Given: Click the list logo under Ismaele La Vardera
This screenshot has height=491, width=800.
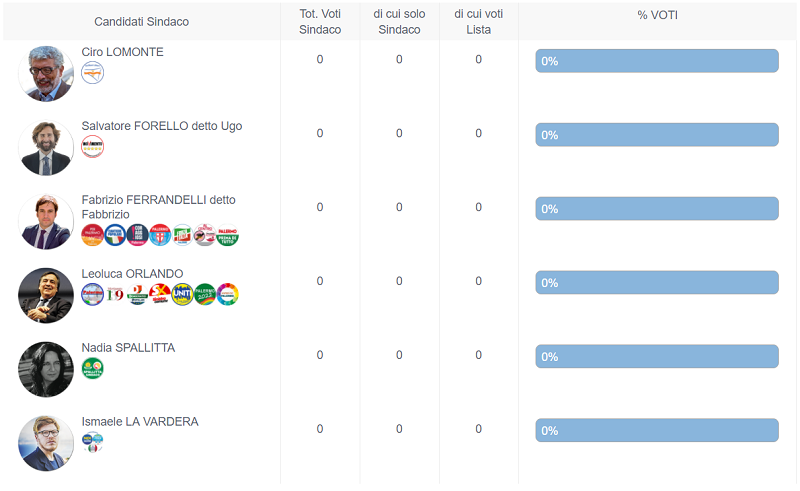Looking at the screenshot, I should (x=92, y=442).
